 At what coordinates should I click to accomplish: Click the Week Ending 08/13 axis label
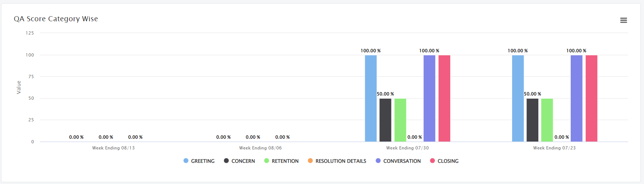113,148
